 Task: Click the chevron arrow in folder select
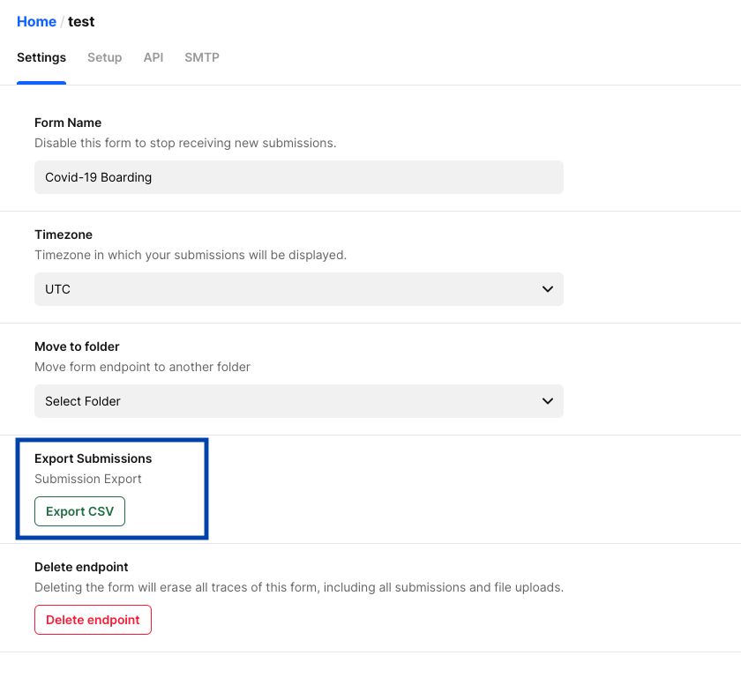click(548, 401)
